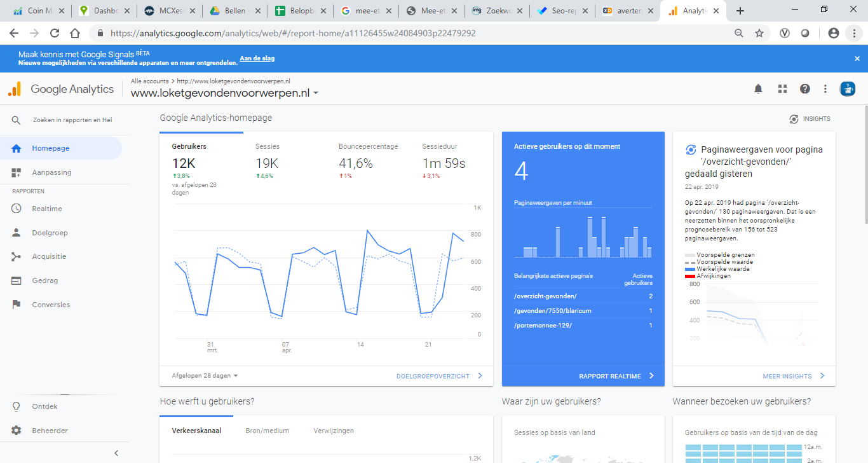Image resolution: width=868 pixels, height=463 pixels.
Task: Switch to the Seo-rep browser tab
Action: [x=563, y=11]
